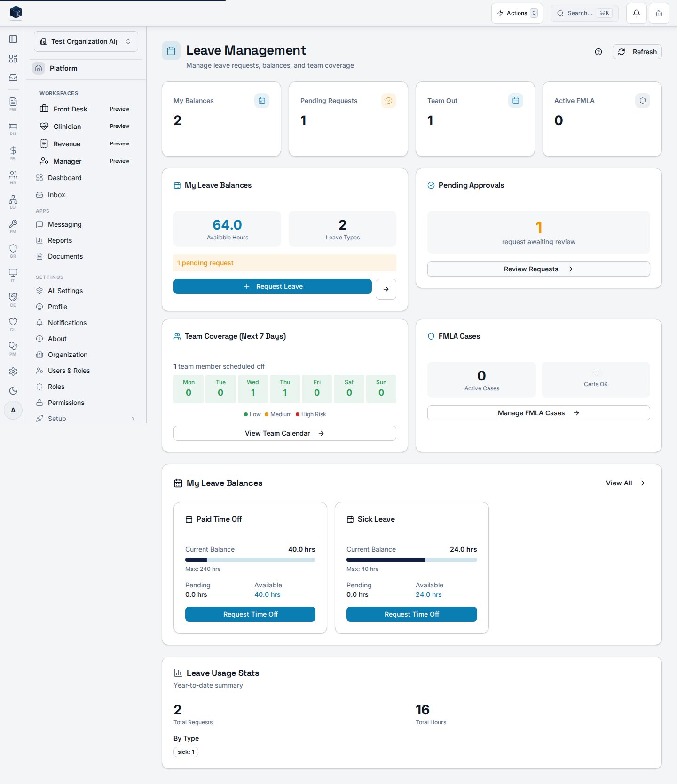This screenshot has width=677, height=784.
Task: Click the 'sick: 1' type tag
Action: pos(186,752)
